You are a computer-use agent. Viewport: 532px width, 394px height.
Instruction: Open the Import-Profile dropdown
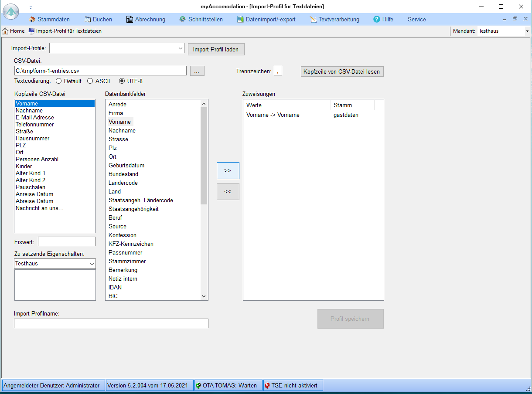[181, 48]
